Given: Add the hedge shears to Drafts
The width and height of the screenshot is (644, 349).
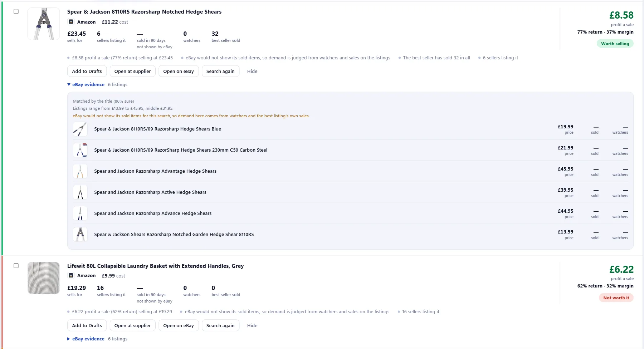Looking at the screenshot, I should pos(87,72).
